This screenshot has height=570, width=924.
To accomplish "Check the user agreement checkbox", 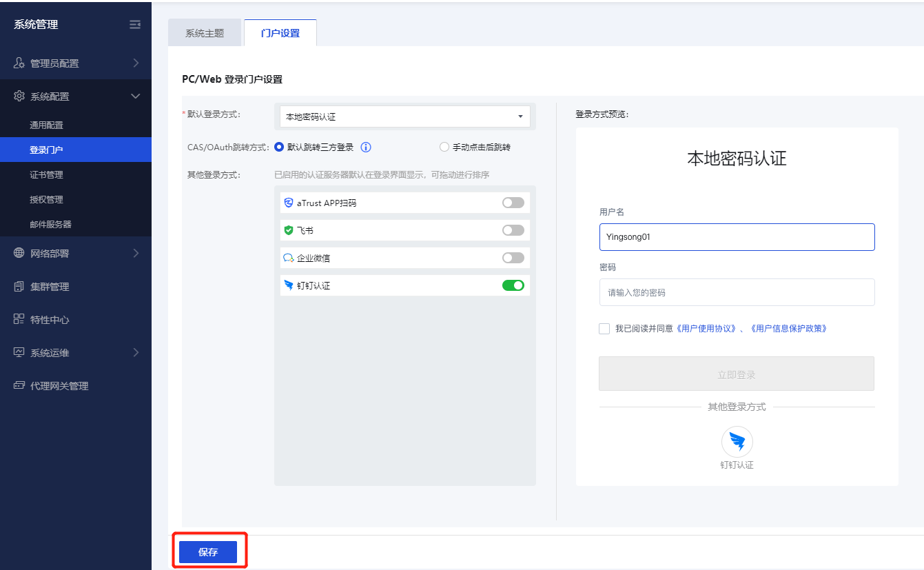I will pos(604,329).
